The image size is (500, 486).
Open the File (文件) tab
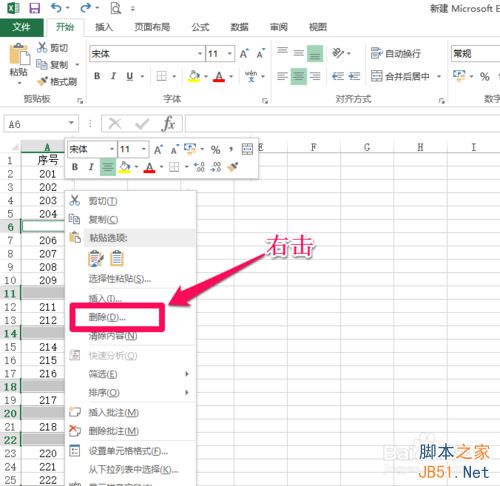coord(21,27)
